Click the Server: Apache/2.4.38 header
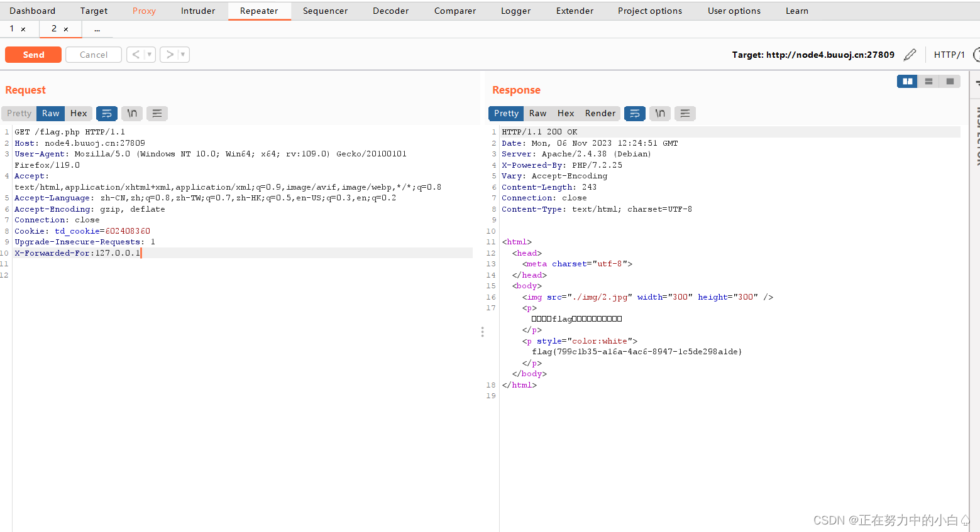The width and height of the screenshot is (980, 532). (x=576, y=154)
